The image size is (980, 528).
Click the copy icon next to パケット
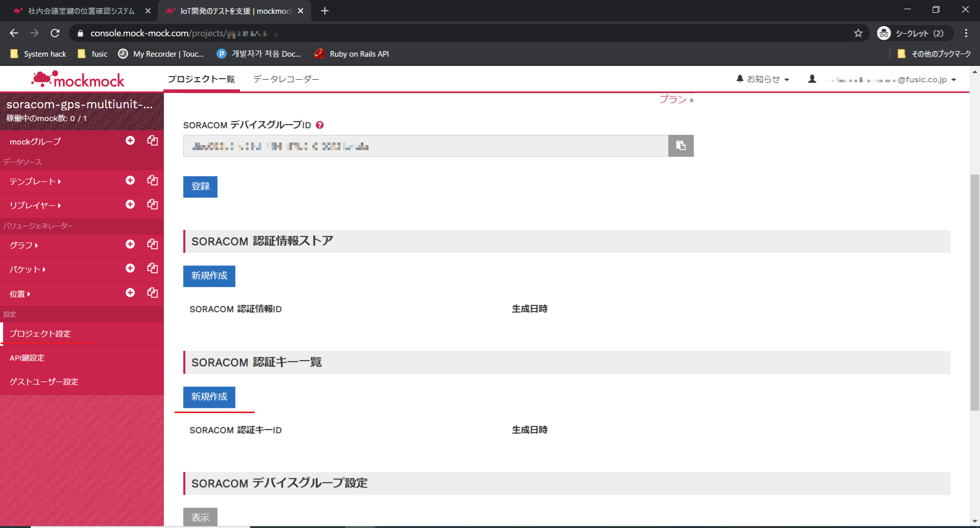pyautogui.click(x=152, y=268)
